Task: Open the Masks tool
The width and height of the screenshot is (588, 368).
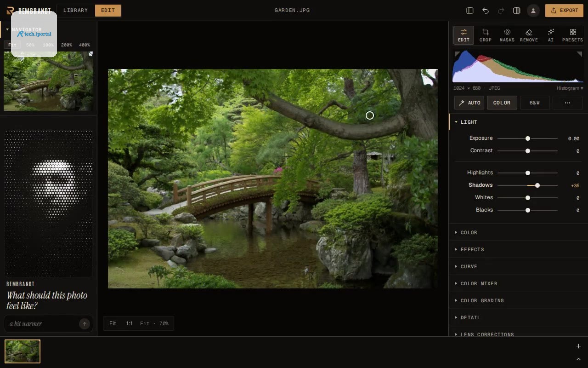Action: [507, 35]
